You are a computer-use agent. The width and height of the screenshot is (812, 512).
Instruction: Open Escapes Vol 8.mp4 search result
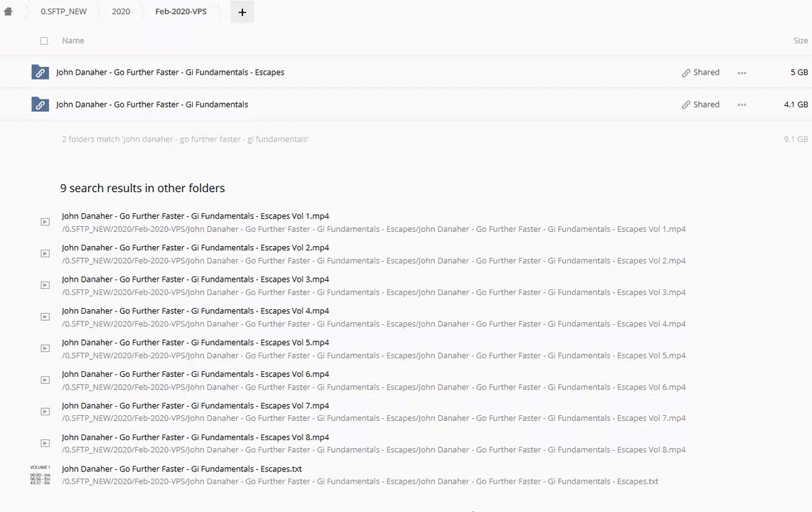pos(196,438)
